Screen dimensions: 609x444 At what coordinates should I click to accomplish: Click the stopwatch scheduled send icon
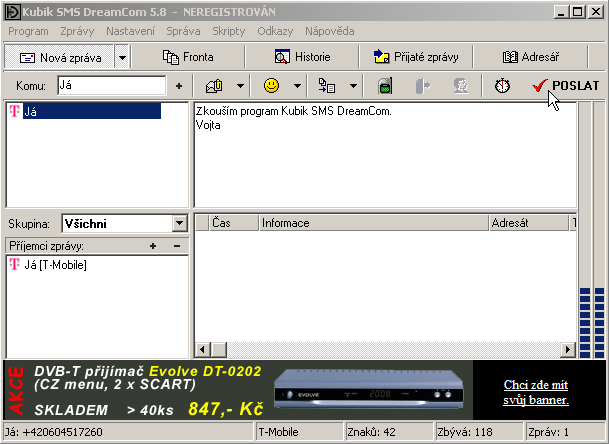click(502, 86)
